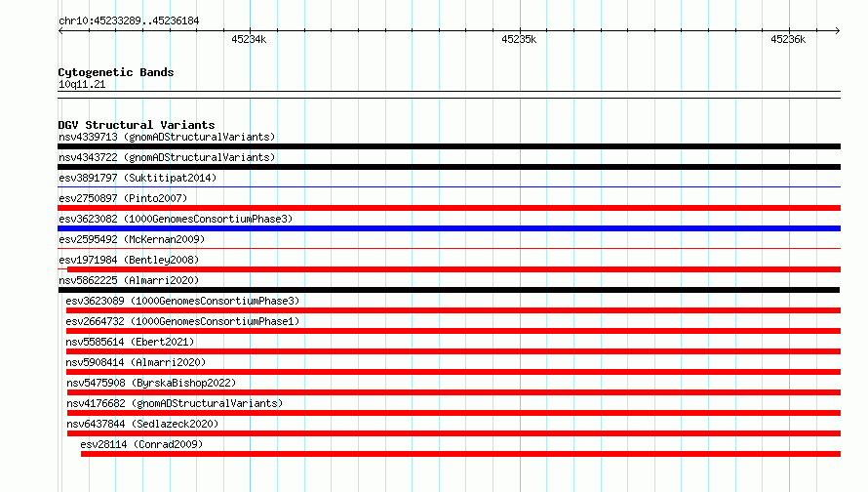The height and width of the screenshot is (492, 868).
Task: Open variant esv3891797 Suktitipat2014 label
Action: 138,178
